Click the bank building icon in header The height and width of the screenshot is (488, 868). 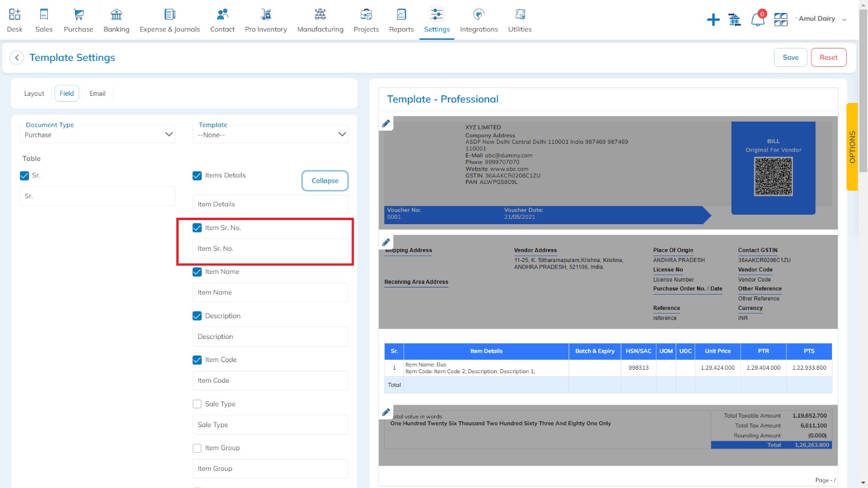[x=735, y=20]
